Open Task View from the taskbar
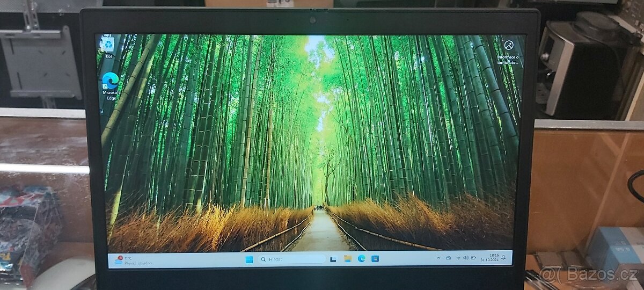Image resolution: width=644 pixels, height=290 pixels. (333, 259)
